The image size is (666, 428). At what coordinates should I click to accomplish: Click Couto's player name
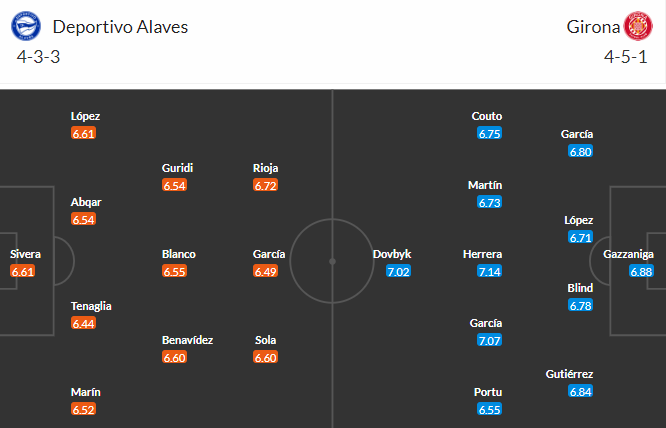487,116
